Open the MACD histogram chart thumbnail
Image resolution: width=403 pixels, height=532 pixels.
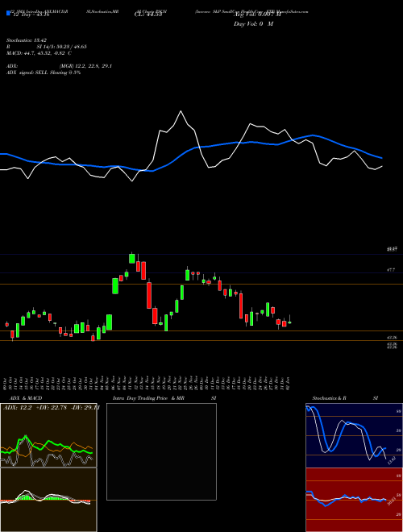pyautogui.click(x=48, y=500)
